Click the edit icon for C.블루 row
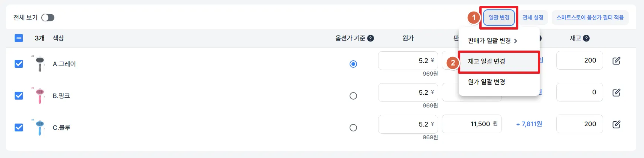The image size is (644, 158). [x=616, y=124]
